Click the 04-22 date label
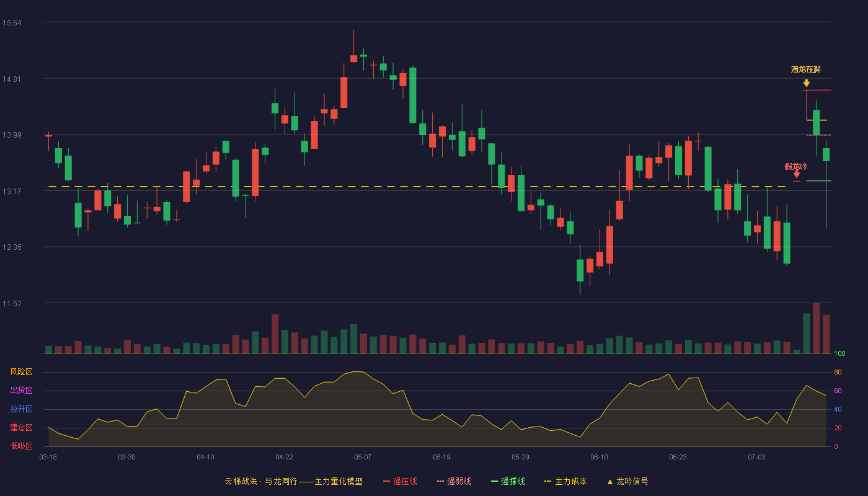 (x=284, y=457)
